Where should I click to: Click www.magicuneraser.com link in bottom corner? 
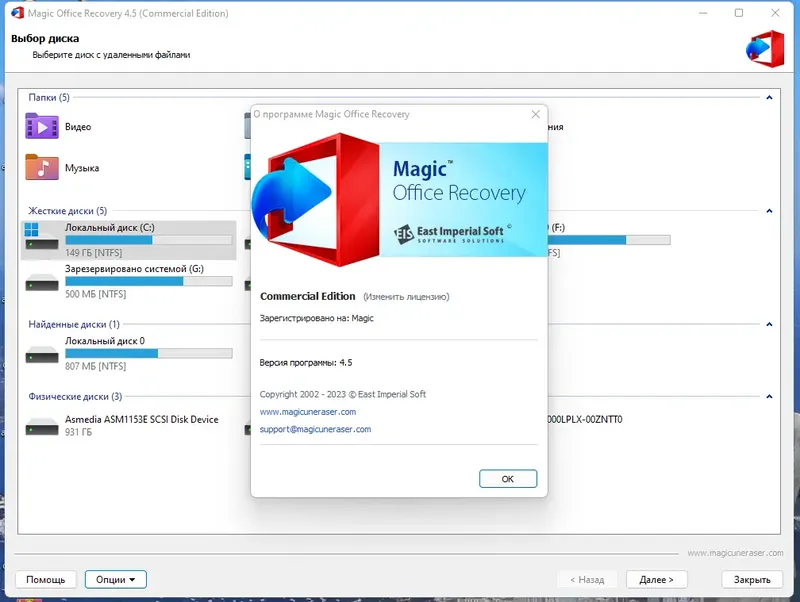click(x=735, y=553)
